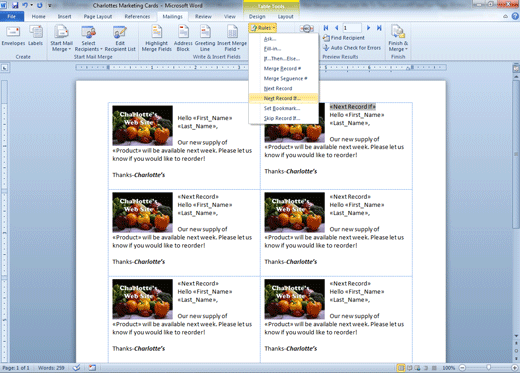Run Auto Check for Errors
520x373 pixels.
(x=352, y=48)
